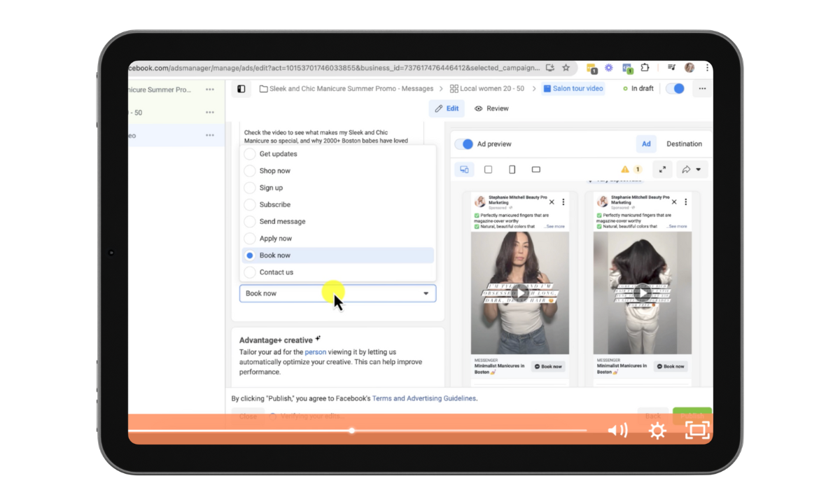Image resolution: width=840 pixels, height=504 pixels.
Task: Open three-dot menu on second ad preview
Action: coord(686,202)
